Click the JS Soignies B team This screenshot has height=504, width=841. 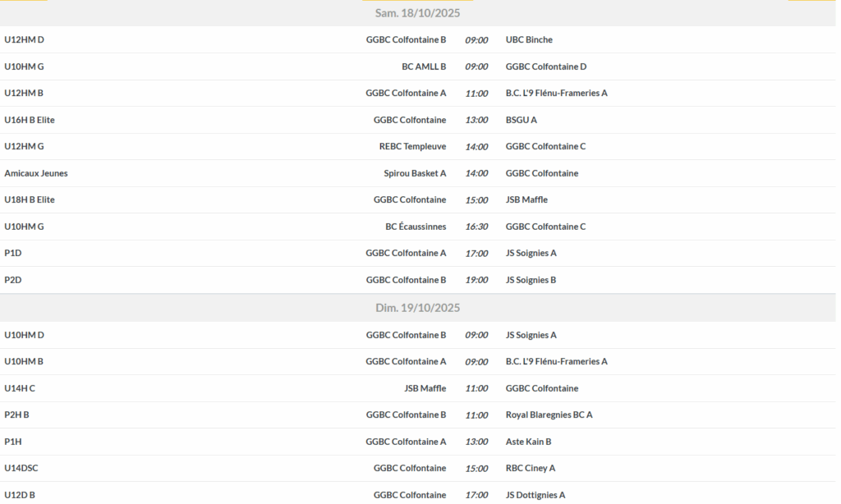click(x=531, y=280)
